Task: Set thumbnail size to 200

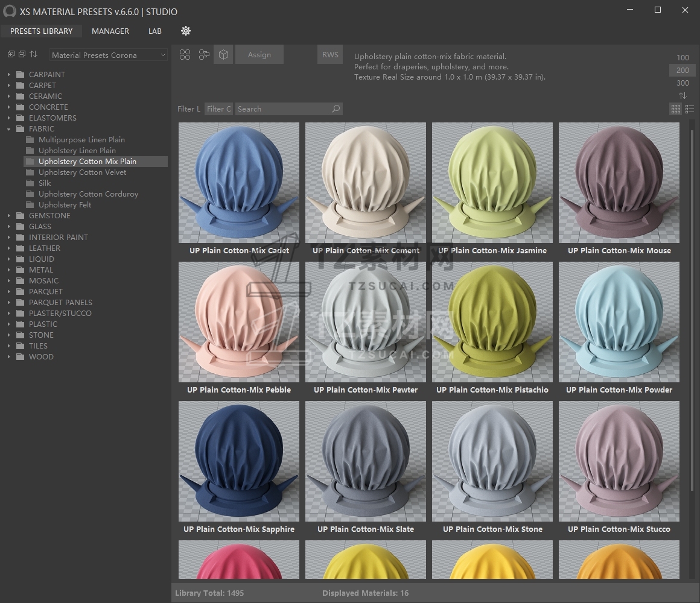Action: [x=682, y=70]
